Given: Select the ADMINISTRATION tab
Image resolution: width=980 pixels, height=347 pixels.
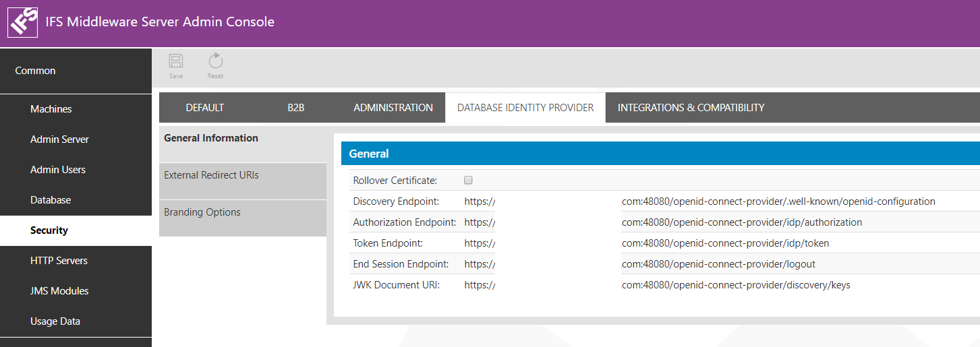Looking at the screenshot, I should 393,108.
